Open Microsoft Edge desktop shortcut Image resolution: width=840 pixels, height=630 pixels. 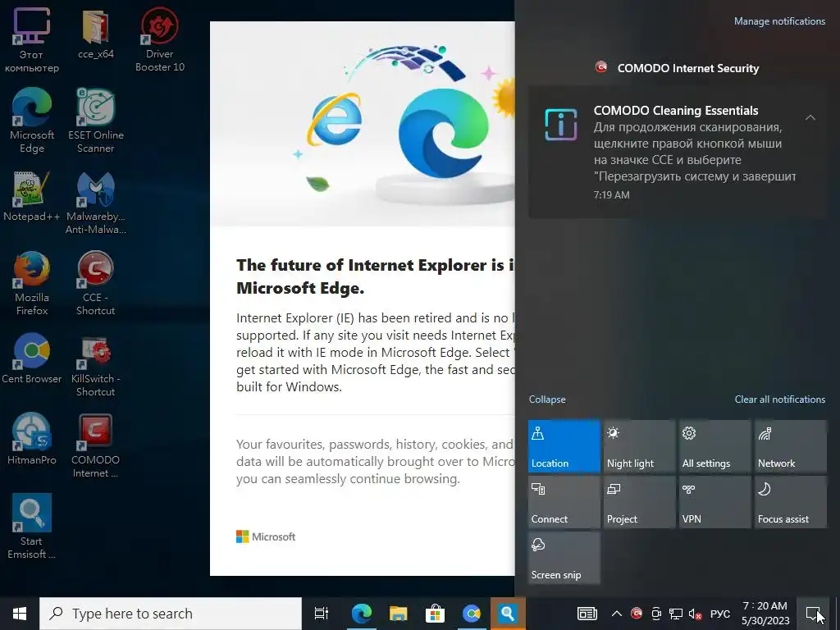(32, 121)
